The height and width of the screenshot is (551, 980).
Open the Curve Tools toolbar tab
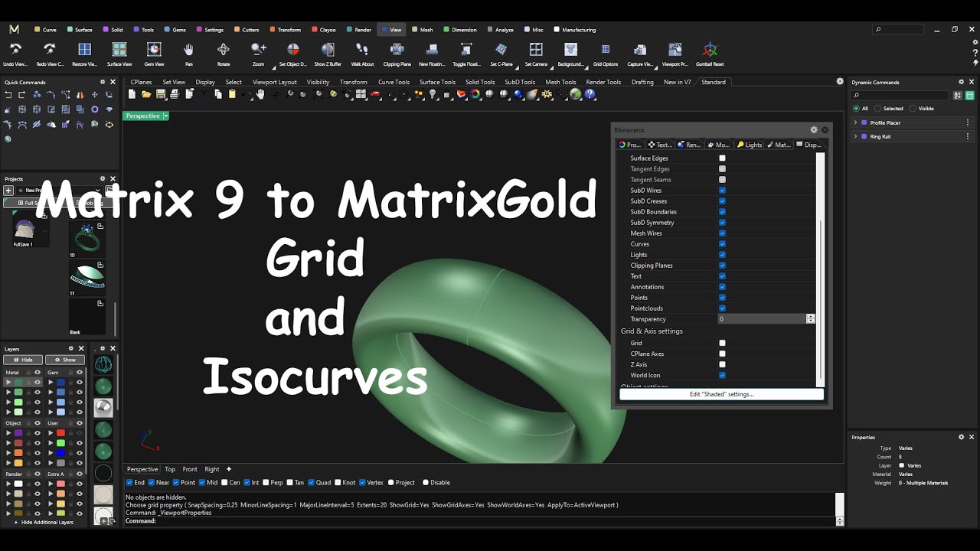point(394,82)
